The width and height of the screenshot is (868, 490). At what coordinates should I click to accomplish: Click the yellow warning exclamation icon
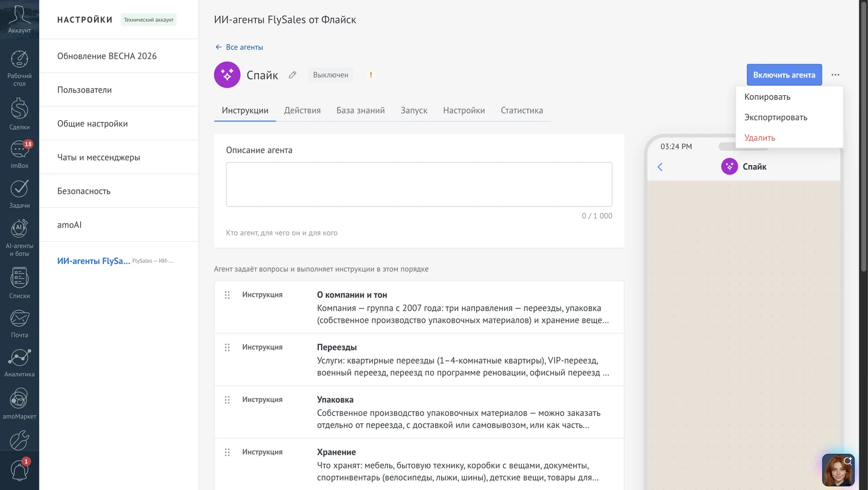(x=371, y=75)
